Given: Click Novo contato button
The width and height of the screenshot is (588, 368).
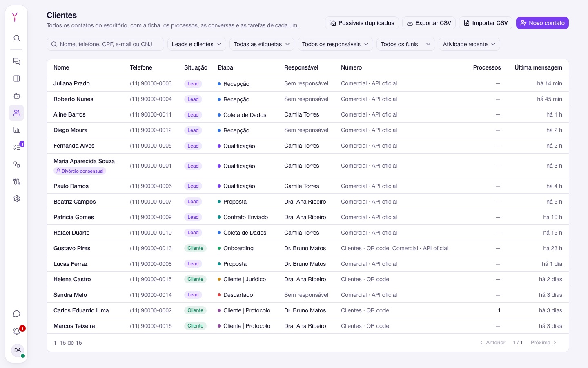Looking at the screenshot, I should click(x=542, y=23).
